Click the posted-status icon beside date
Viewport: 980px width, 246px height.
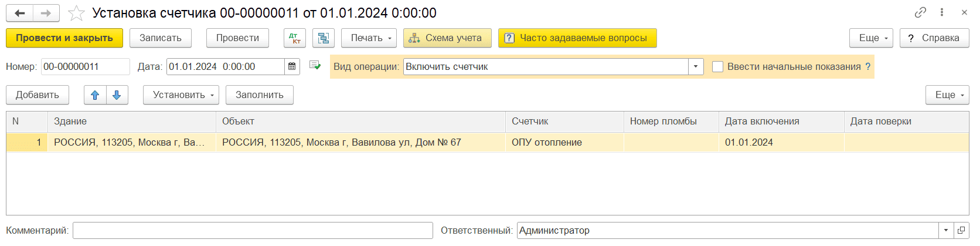click(x=315, y=66)
